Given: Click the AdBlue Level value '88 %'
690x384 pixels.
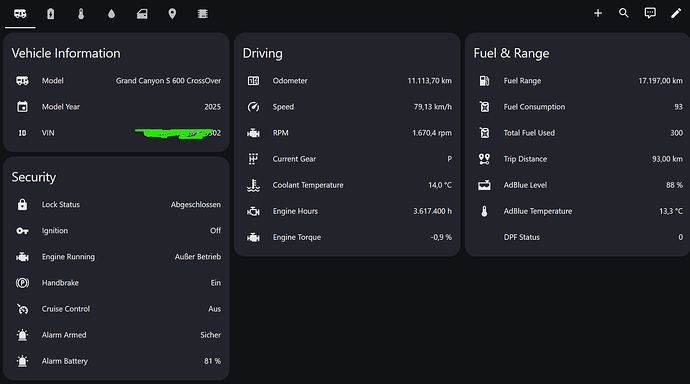Looking at the screenshot, I should click(x=674, y=185).
